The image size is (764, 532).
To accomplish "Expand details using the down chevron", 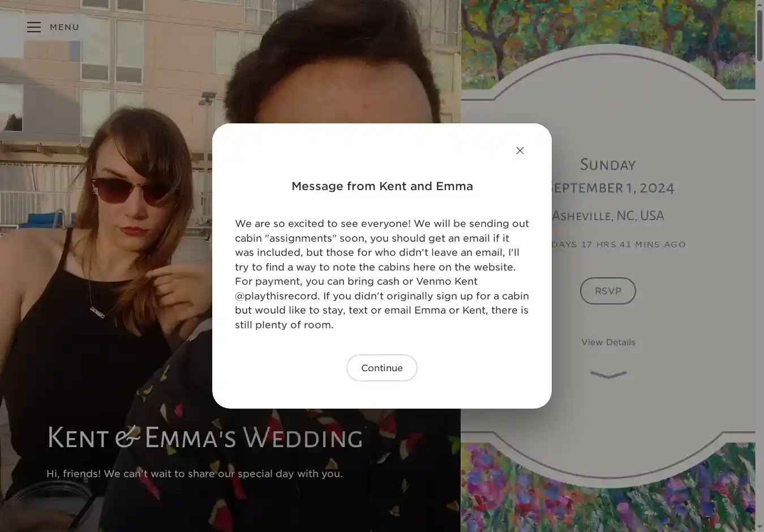I will tap(608, 374).
